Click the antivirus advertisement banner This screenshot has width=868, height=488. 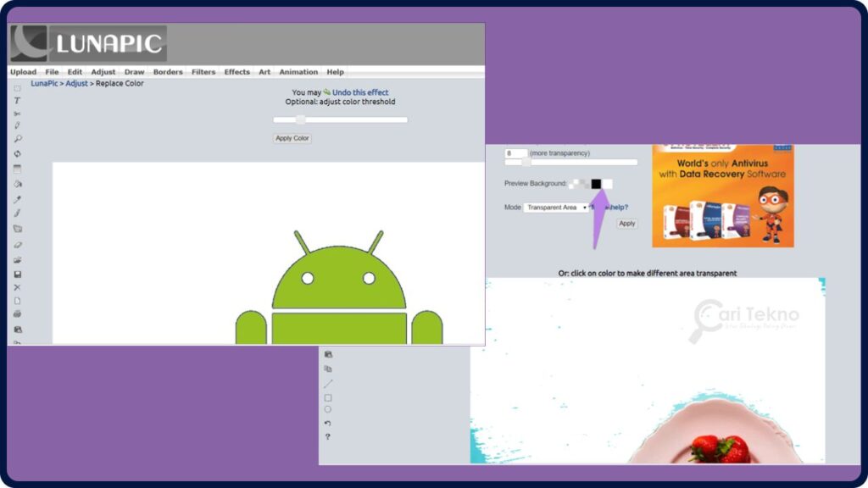[723, 196]
